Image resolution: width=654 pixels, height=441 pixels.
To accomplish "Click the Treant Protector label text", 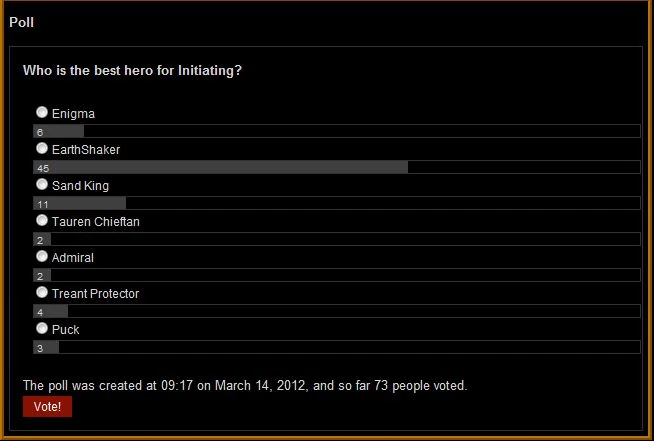I will [95, 294].
